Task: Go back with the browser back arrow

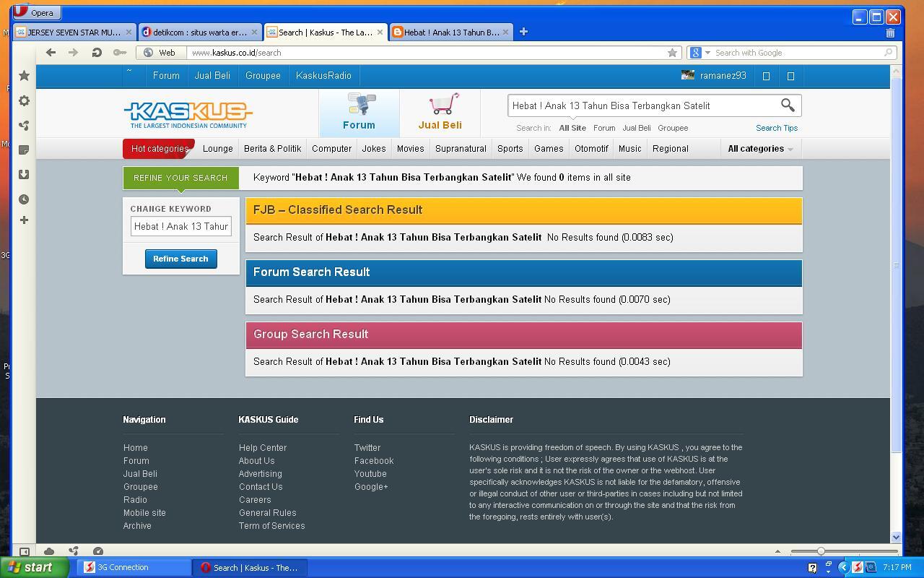Action: coord(51,52)
